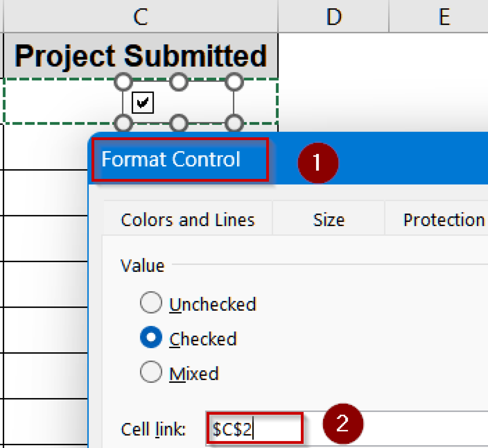This screenshot has height=448, width=488.
Task: Click the top-left resize handle of the checkbox
Action: coord(123,82)
